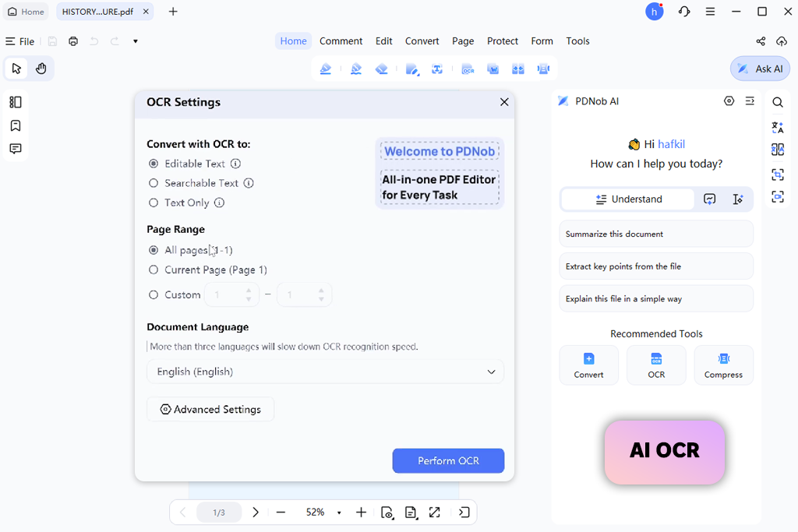Select Searchable Text radio option
The width and height of the screenshot is (798, 532).
click(154, 183)
